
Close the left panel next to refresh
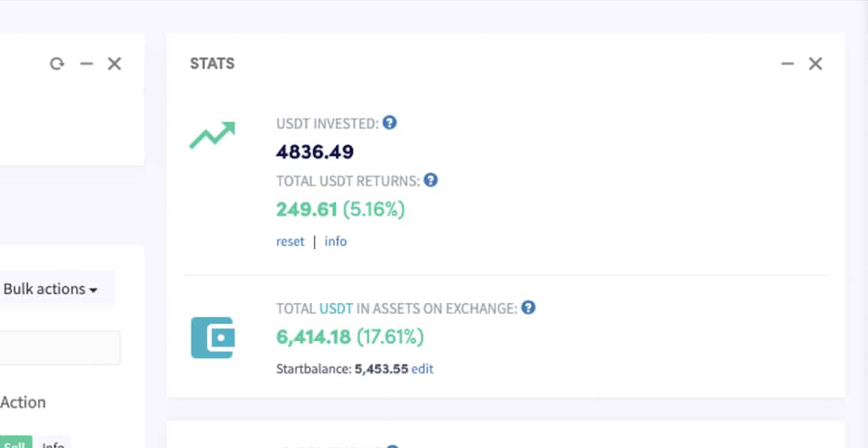pos(114,64)
